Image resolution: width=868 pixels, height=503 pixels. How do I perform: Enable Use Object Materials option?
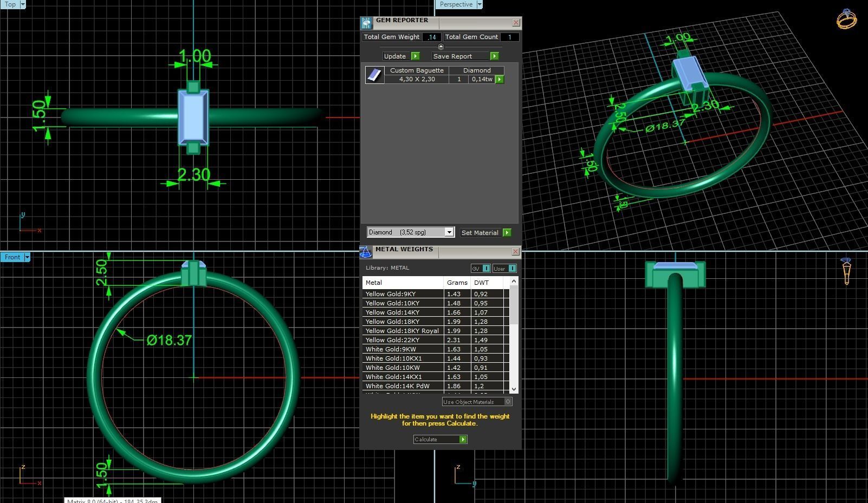click(477, 402)
